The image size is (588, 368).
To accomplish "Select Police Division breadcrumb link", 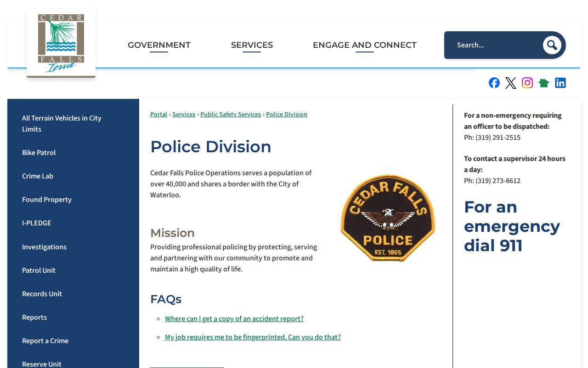I will click(287, 115).
